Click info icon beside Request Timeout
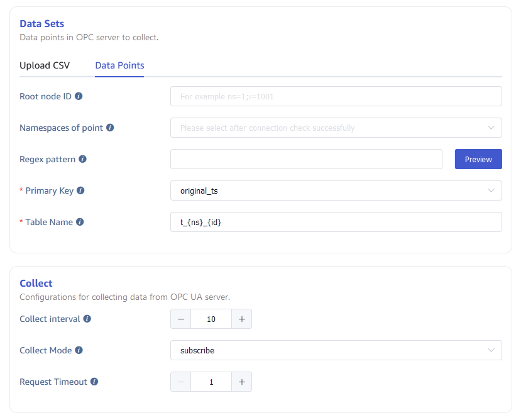The width and height of the screenshot is (521, 420). pyautogui.click(x=94, y=382)
